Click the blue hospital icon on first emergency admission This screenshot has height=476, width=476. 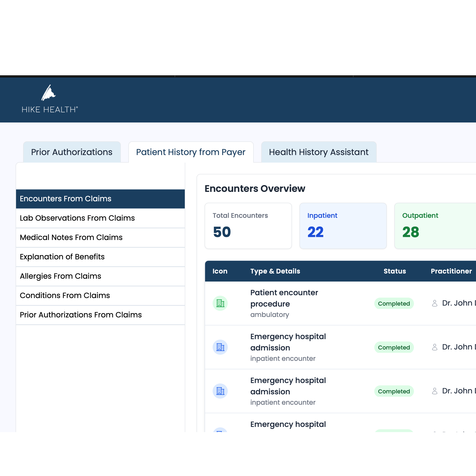[220, 347]
